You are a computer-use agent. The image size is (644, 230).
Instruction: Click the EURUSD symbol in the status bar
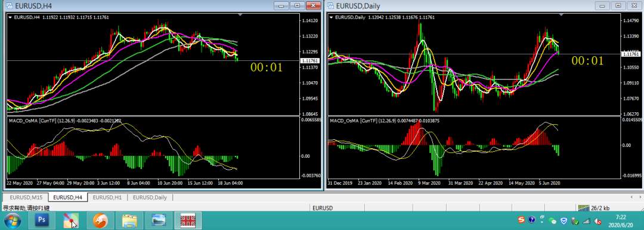coord(323,208)
